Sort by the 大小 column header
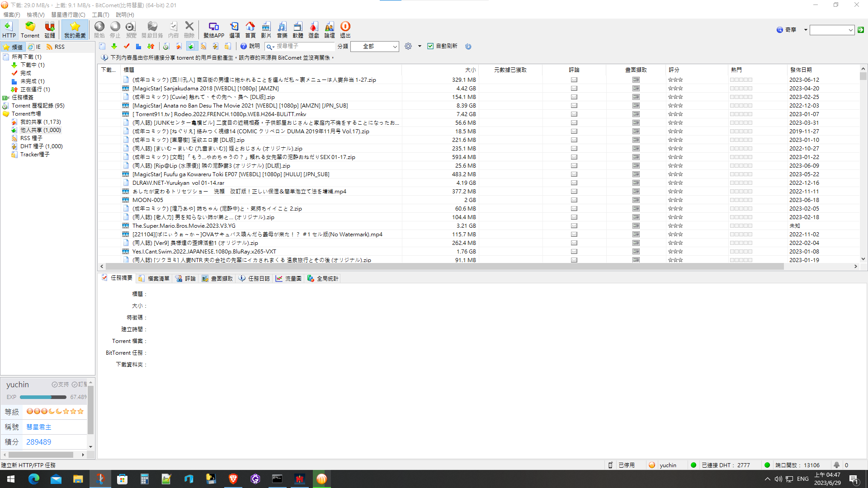The height and width of the screenshot is (488, 868). pyautogui.click(x=440, y=70)
